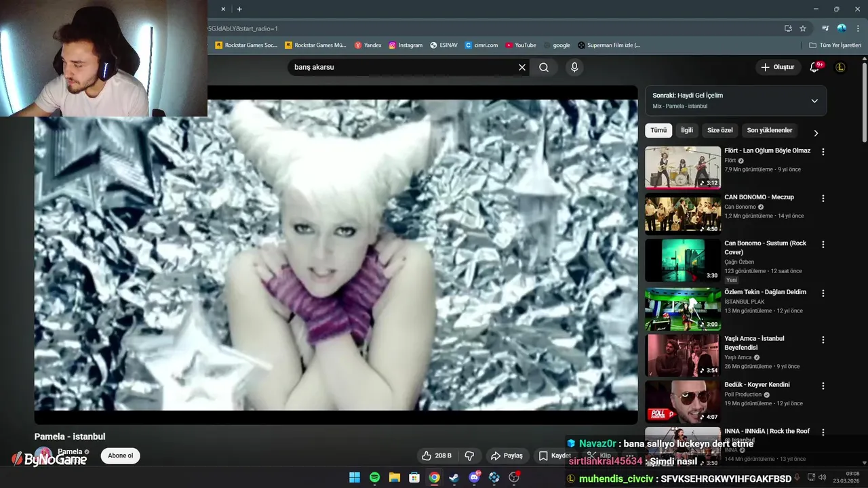Open File Explorer from the taskbar

394,477
